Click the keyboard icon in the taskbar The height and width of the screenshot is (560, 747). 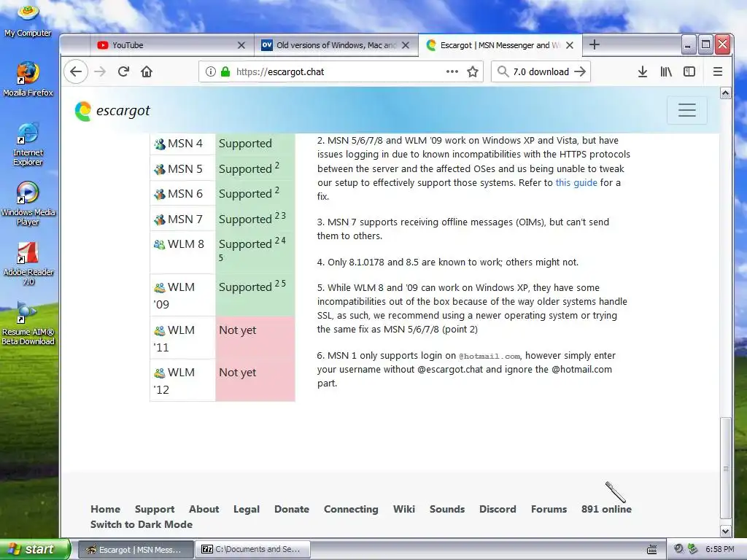point(651,550)
